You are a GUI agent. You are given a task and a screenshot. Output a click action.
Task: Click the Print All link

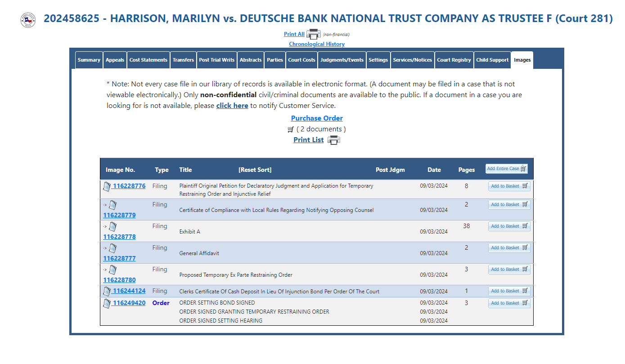click(294, 34)
